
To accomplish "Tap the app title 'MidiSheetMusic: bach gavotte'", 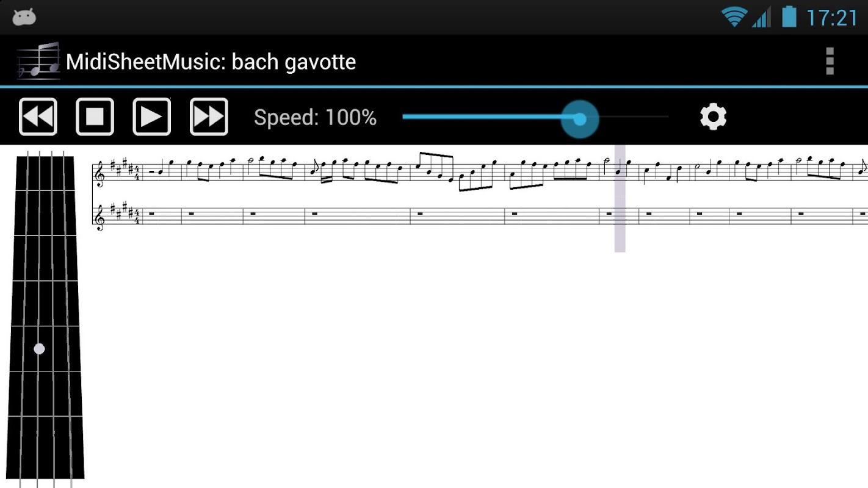I will coord(211,62).
